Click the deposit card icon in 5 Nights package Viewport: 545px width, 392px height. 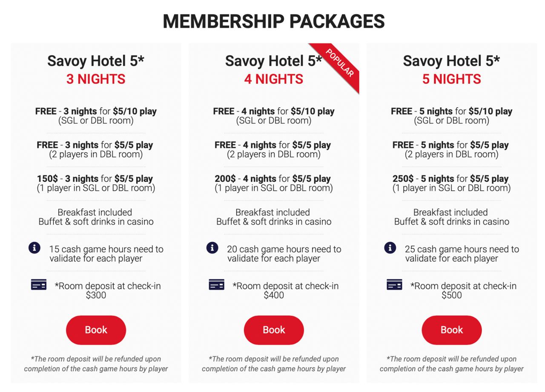[x=394, y=285]
